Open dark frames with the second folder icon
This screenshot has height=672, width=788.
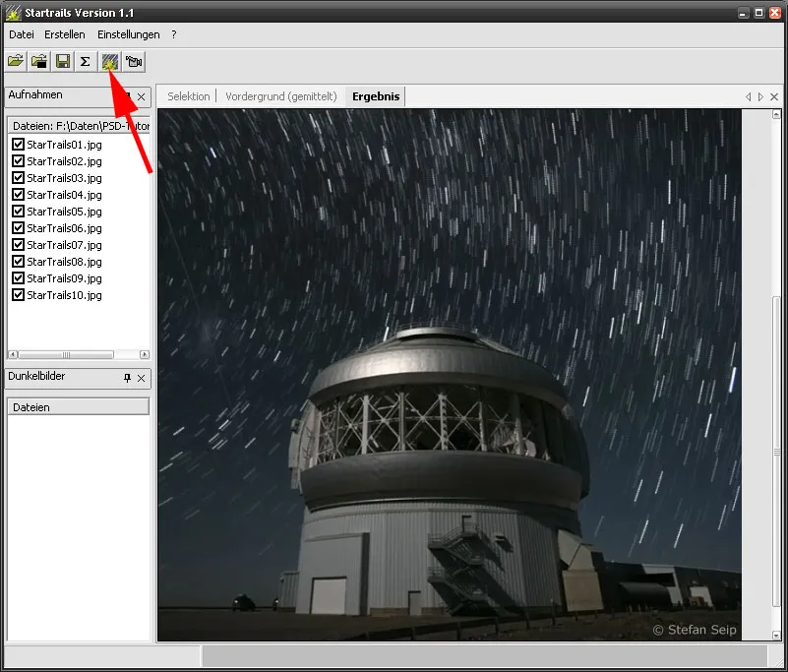38,61
